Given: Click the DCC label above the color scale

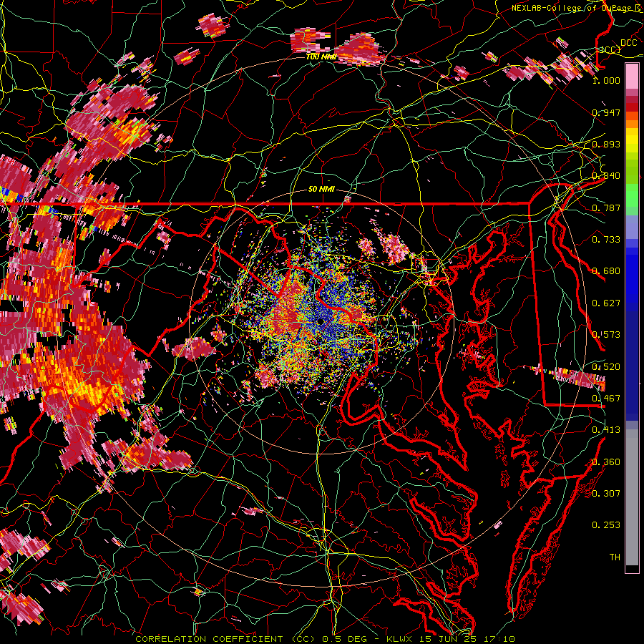Looking at the screenshot, I should click(x=628, y=43).
